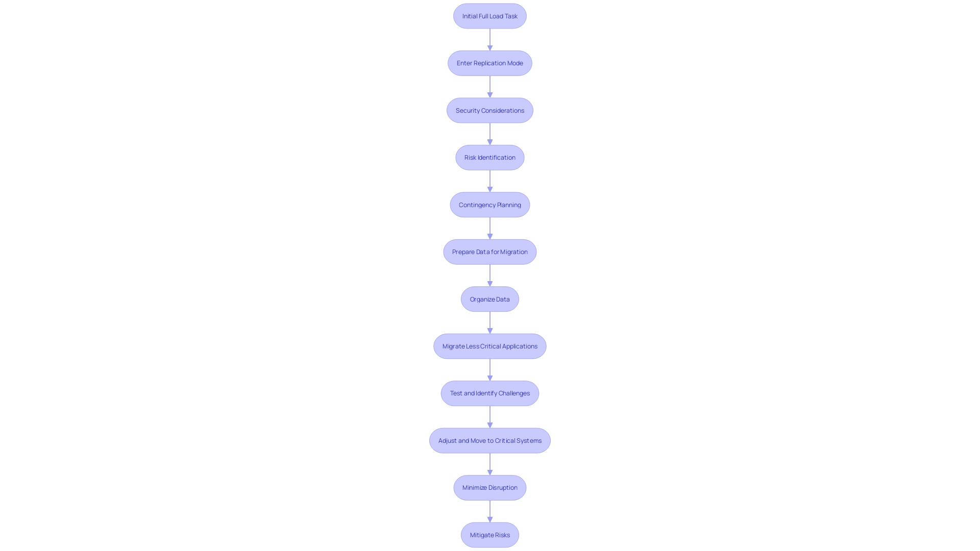Expand the Test and Identify Challenges step
The width and height of the screenshot is (980, 551).
tap(490, 393)
